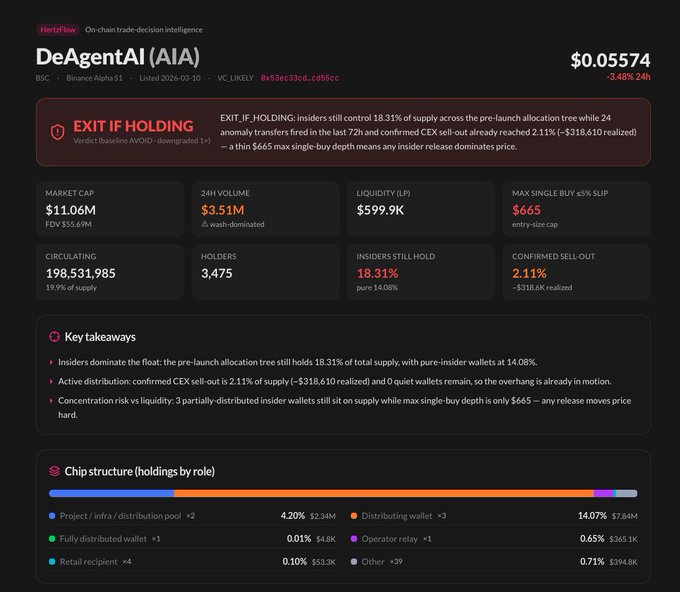This screenshot has height=592, width=680.
Task: Click the pure 14.08% subtext
Action: (377, 288)
